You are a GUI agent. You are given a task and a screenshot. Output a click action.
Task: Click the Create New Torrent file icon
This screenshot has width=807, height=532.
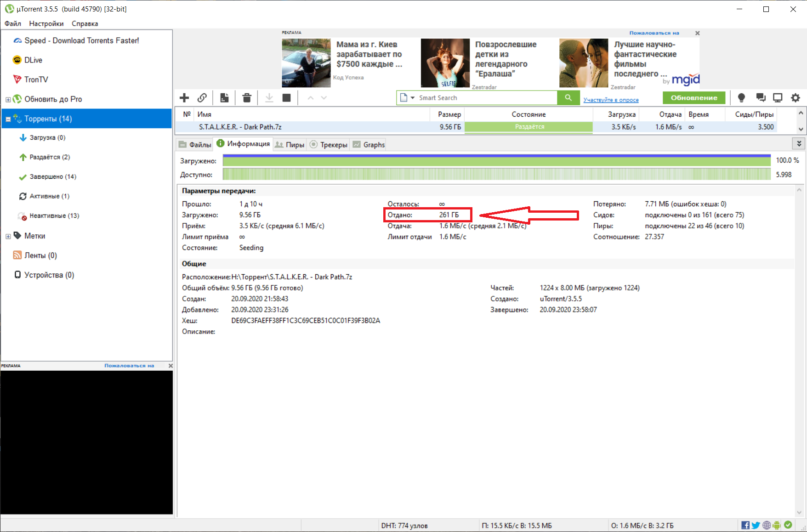coord(224,98)
